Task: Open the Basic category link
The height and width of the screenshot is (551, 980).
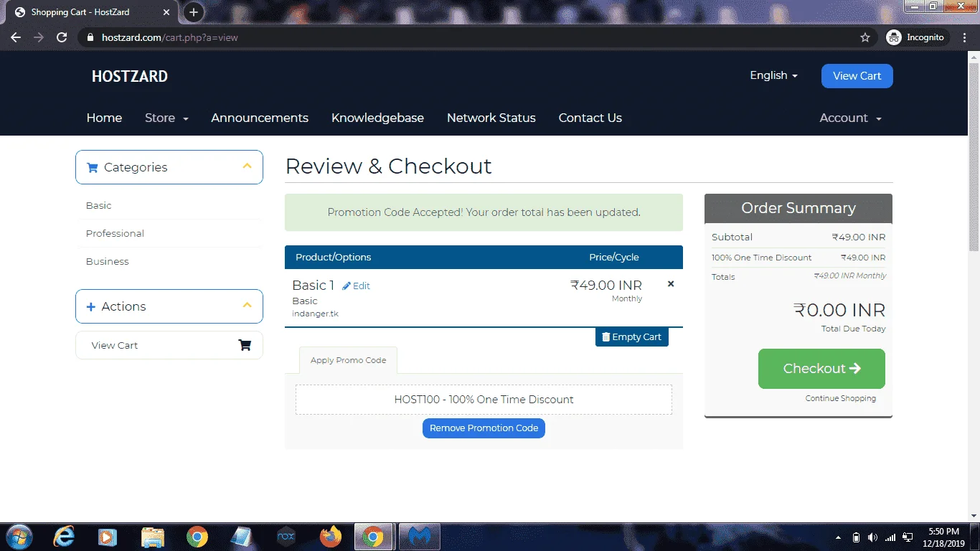Action: [98, 205]
